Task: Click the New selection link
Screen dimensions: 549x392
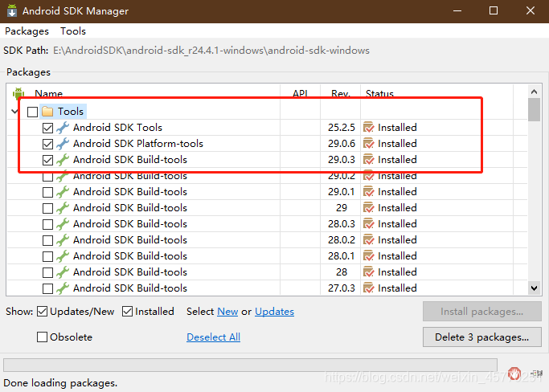Action: tap(227, 312)
